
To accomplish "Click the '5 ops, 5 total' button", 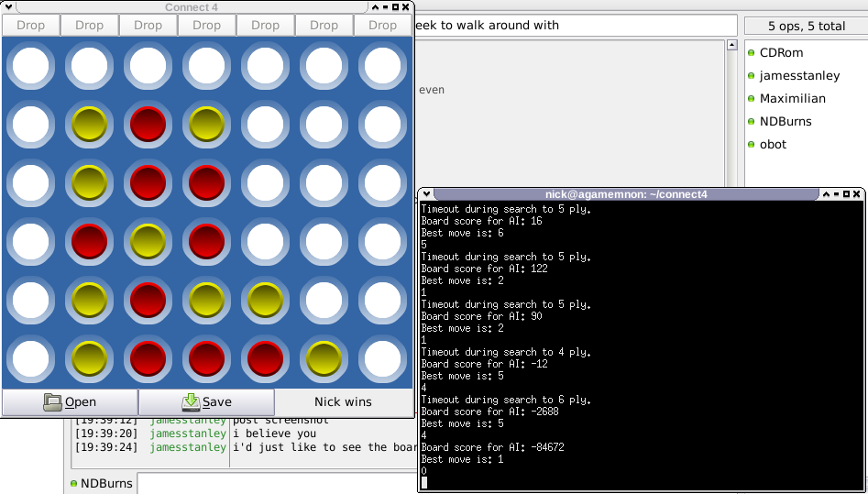I will (x=807, y=26).
